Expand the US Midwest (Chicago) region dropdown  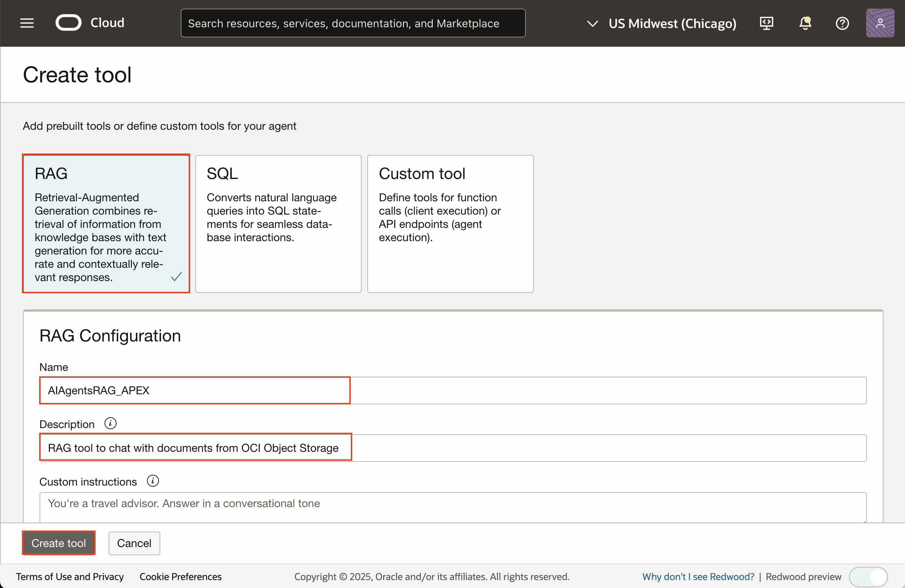[661, 24]
